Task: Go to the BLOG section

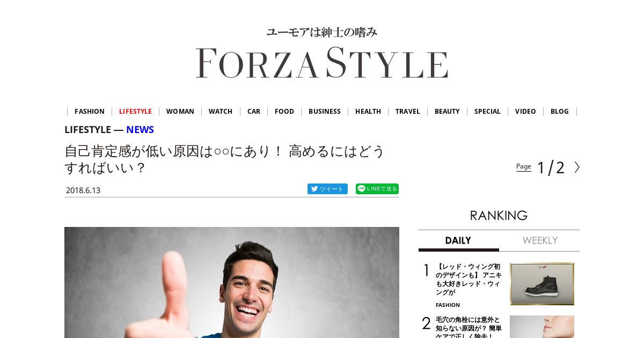Action: [x=560, y=112]
